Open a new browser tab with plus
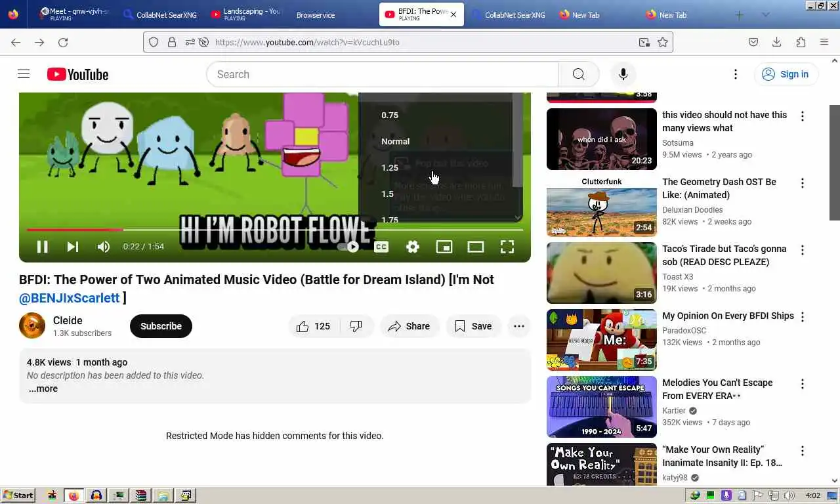The height and width of the screenshot is (504, 840). (x=739, y=15)
